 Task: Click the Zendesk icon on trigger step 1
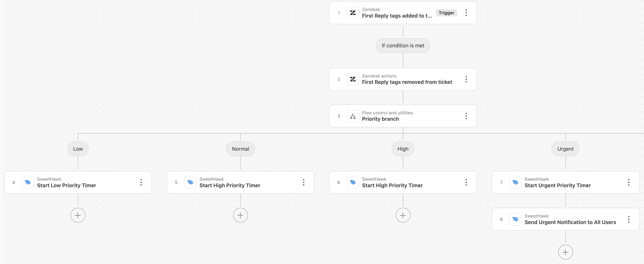pyautogui.click(x=353, y=13)
